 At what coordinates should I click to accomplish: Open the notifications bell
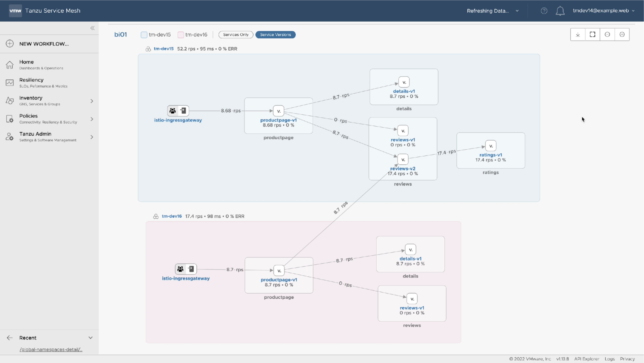point(560,11)
